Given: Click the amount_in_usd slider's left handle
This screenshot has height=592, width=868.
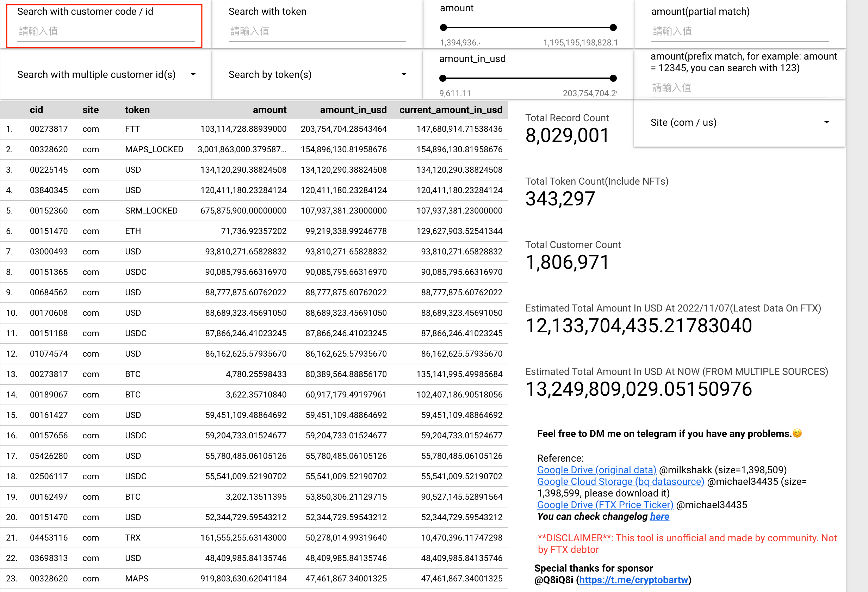Looking at the screenshot, I should 443,79.
